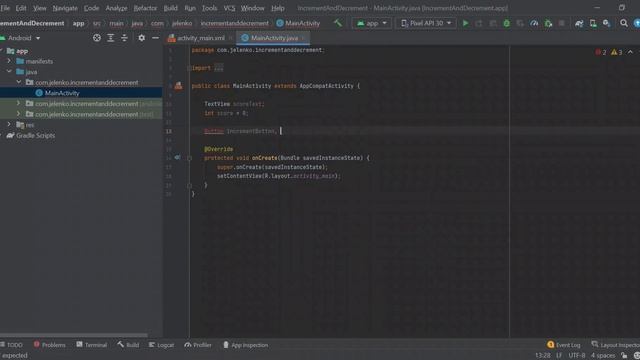Open the Build menu

(x=170, y=8)
